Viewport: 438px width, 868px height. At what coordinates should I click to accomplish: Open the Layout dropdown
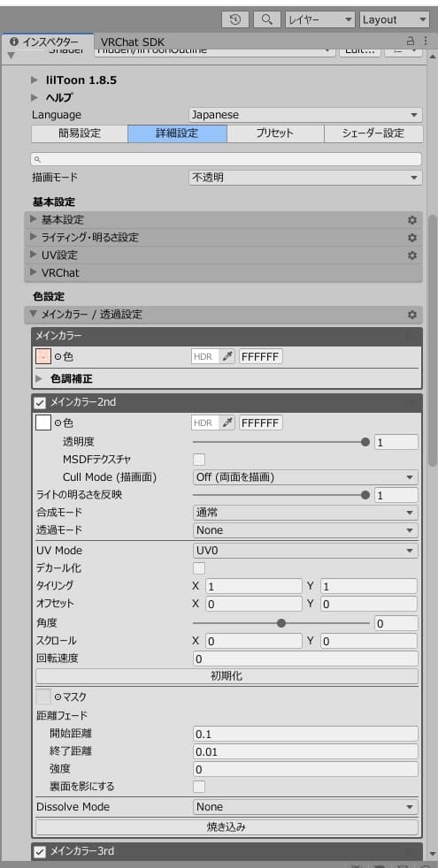(x=395, y=19)
